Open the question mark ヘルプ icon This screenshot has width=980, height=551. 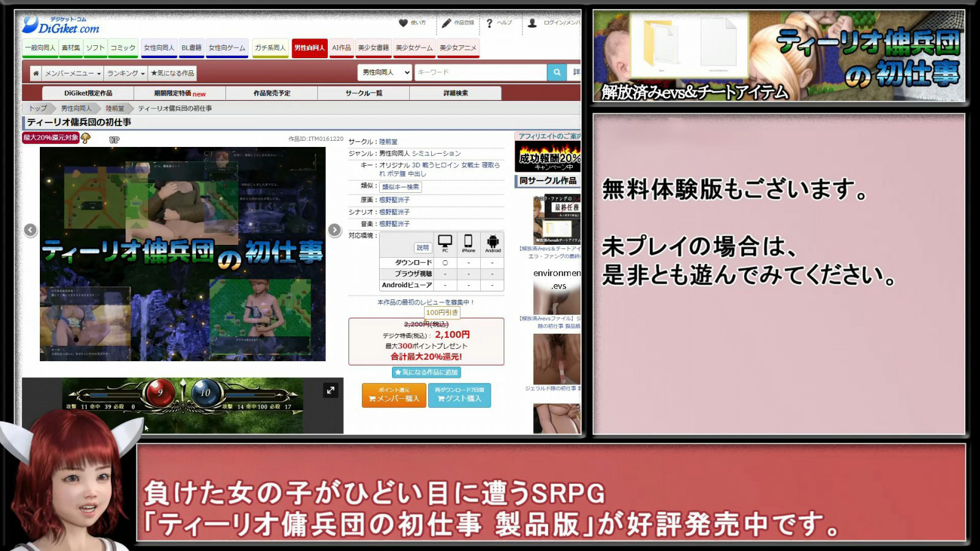click(x=489, y=23)
